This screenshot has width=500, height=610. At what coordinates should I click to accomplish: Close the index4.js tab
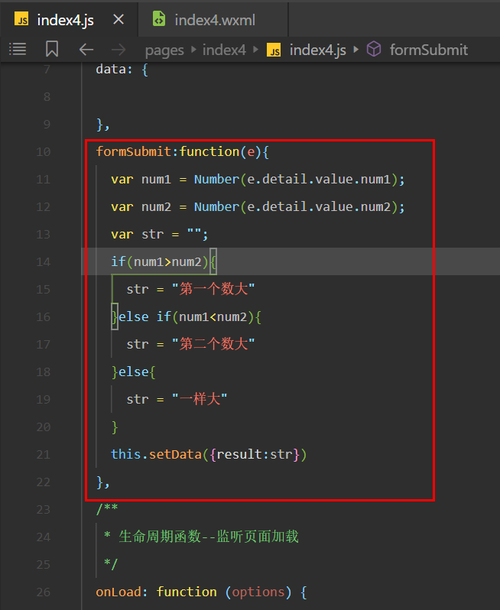pos(118,19)
